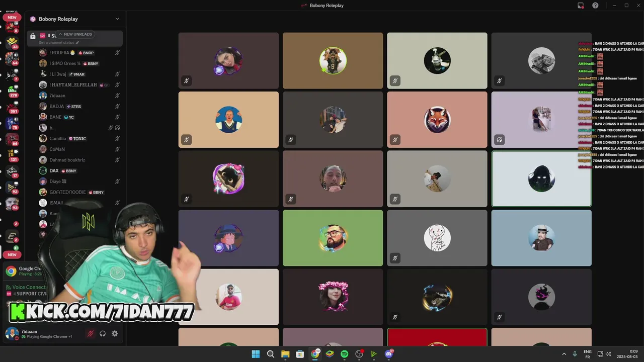Open Microsoft Store from taskbar
644x362 pixels.
300,354
